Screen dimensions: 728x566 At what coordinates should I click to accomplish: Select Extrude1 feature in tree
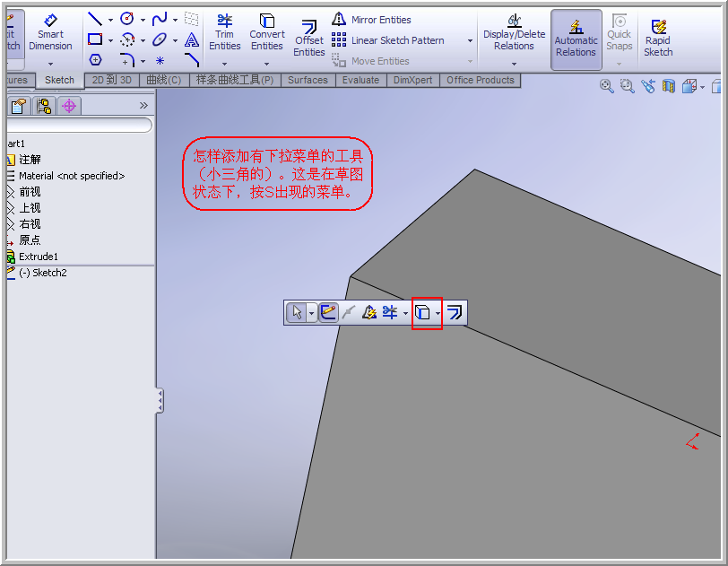click(38, 257)
